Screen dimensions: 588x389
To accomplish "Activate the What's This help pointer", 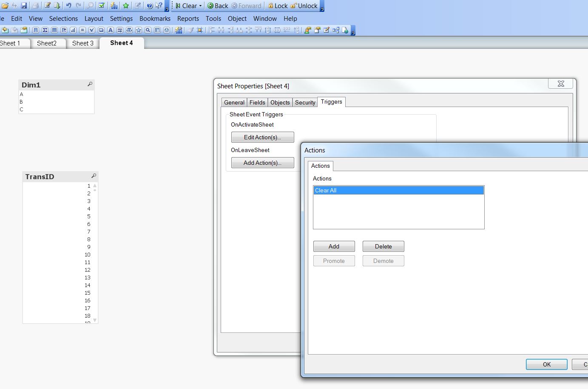I will click(159, 6).
